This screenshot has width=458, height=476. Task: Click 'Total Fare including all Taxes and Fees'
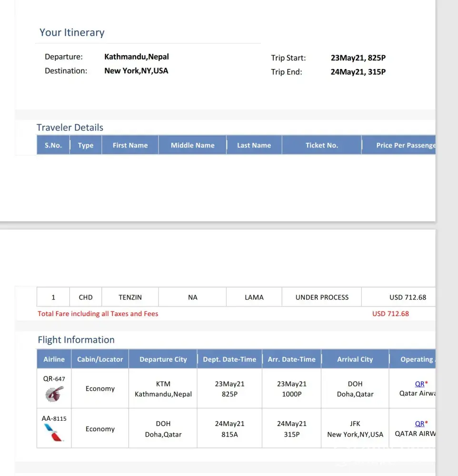98,314
